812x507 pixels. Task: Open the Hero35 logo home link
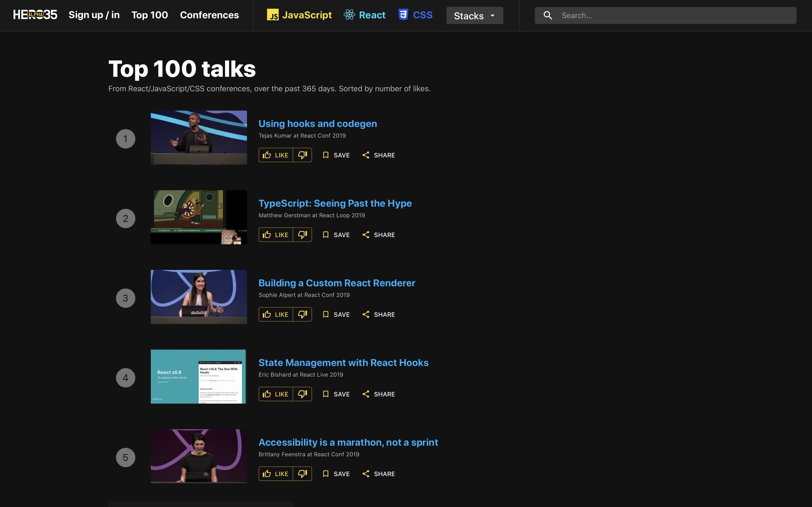(x=35, y=15)
